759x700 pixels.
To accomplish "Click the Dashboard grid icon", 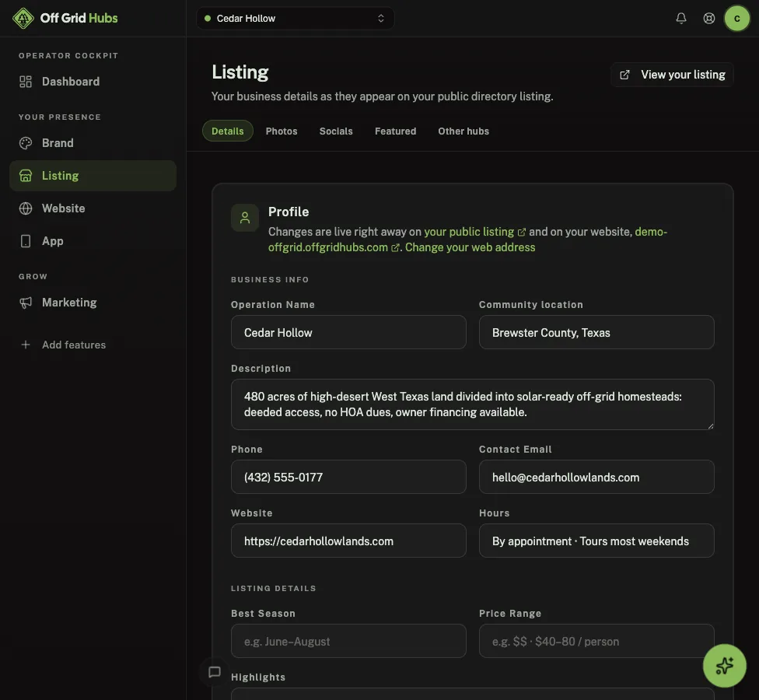I will (x=25, y=82).
